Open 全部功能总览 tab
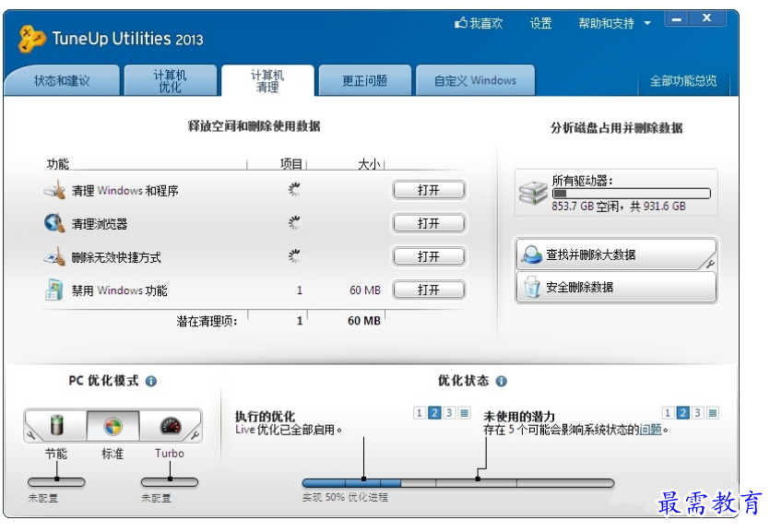The width and height of the screenshot is (770, 532). click(x=683, y=80)
